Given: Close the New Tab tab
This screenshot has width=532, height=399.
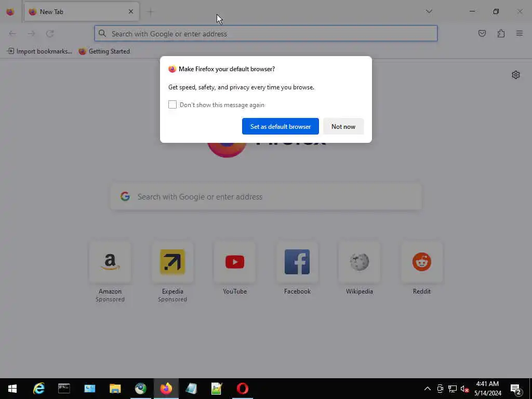Looking at the screenshot, I should (x=130, y=11).
